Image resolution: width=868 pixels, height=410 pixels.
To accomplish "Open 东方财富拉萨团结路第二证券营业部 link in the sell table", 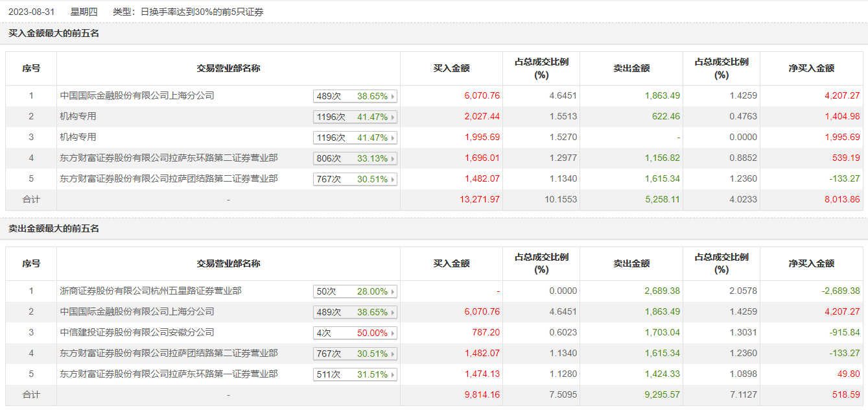I will click(x=169, y=354).
